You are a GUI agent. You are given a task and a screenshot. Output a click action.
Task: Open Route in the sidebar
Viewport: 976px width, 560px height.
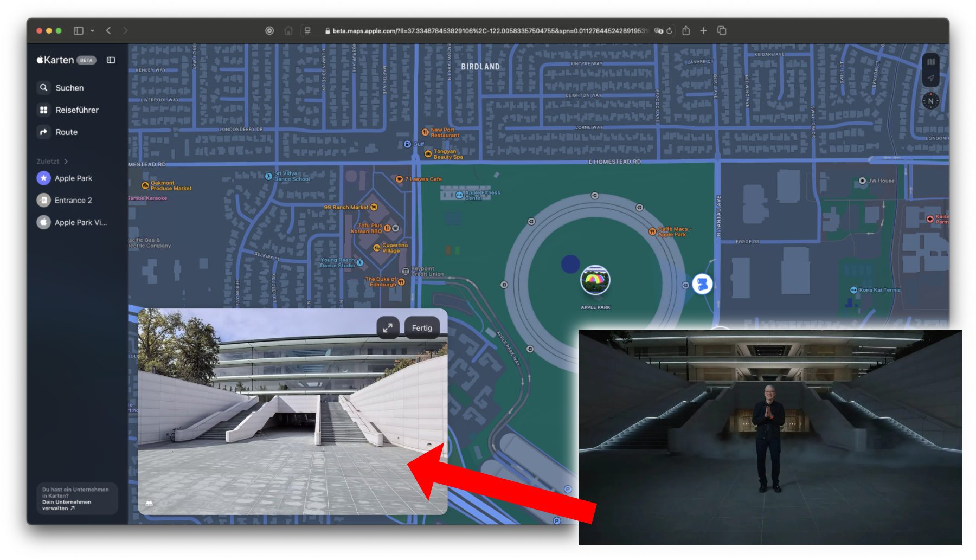coord(66,132)
